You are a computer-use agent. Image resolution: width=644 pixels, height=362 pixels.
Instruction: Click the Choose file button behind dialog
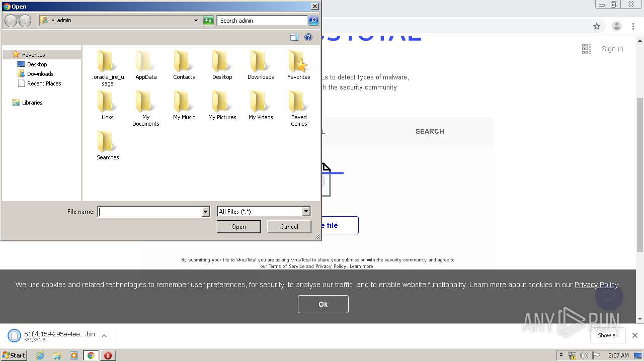(340, 225)
